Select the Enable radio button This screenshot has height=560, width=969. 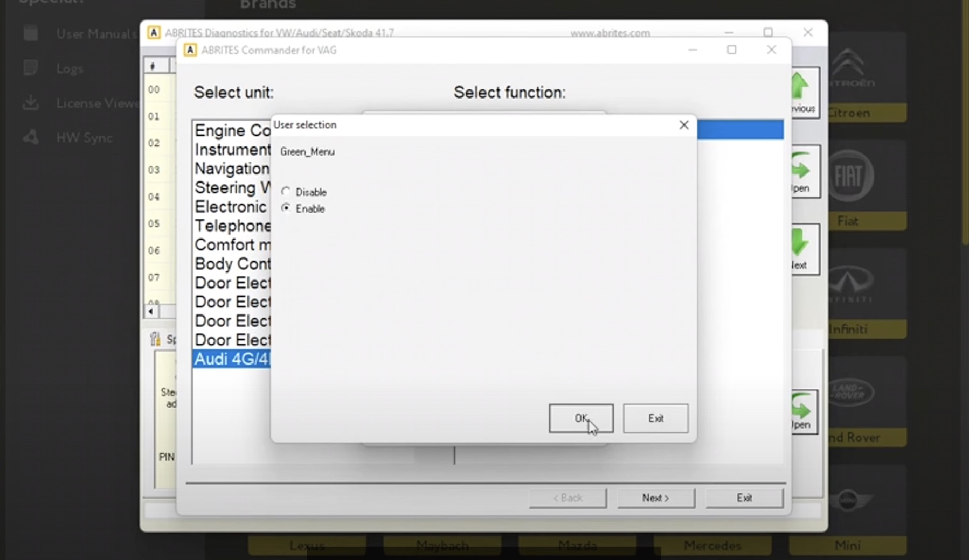click(x=286, y=208)
